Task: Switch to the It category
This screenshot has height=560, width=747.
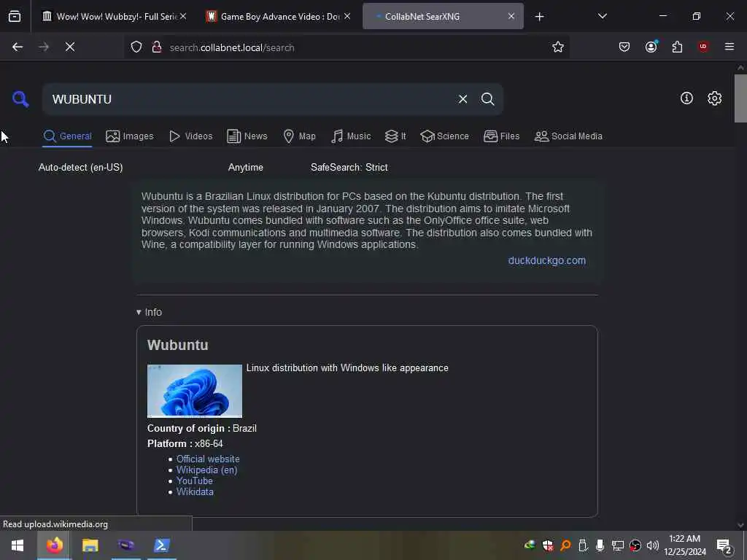Action: [395, 136]
